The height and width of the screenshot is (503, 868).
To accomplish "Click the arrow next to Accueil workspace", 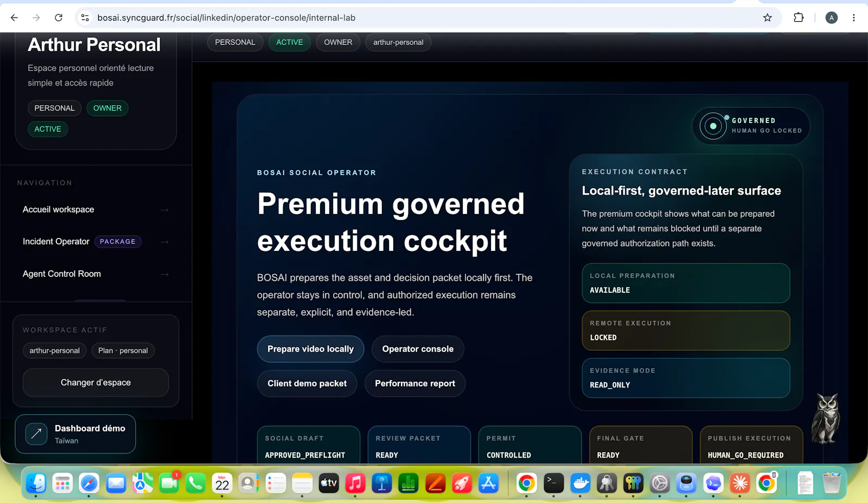I will [x=165, y=210].
